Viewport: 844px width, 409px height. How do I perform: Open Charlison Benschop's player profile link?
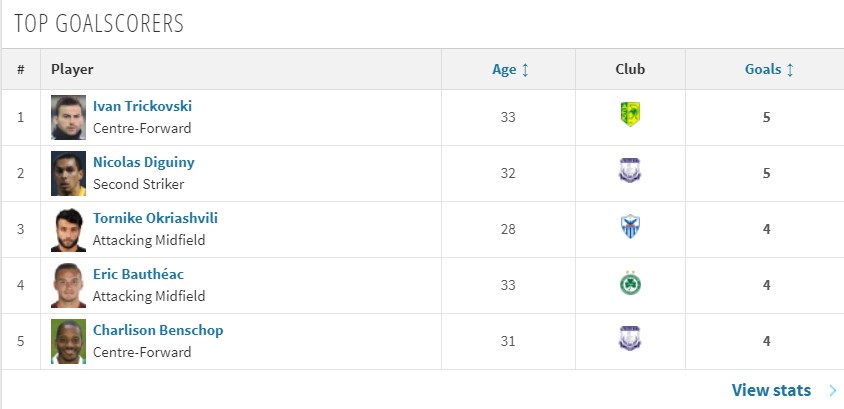pos(158,330)
